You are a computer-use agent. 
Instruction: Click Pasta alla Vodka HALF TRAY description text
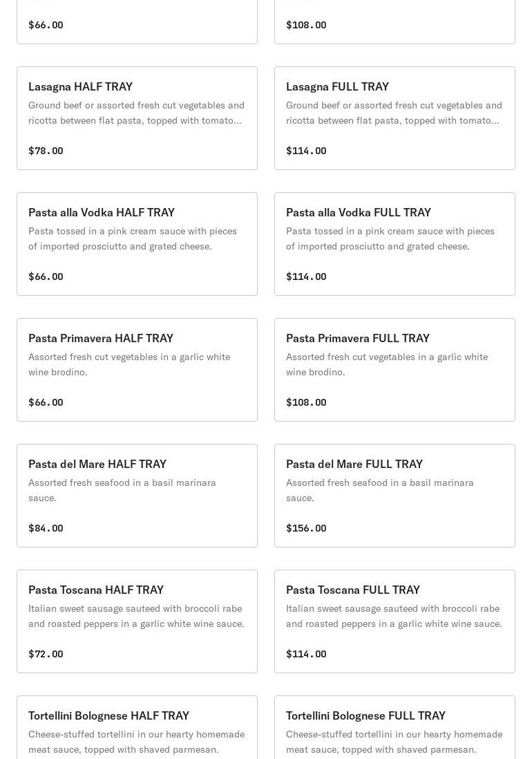pos(133,238)
